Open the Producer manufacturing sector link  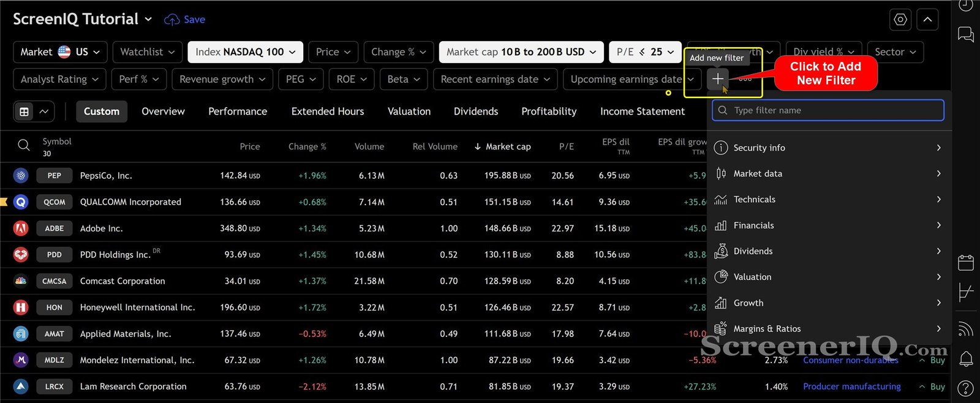(852, 386)
